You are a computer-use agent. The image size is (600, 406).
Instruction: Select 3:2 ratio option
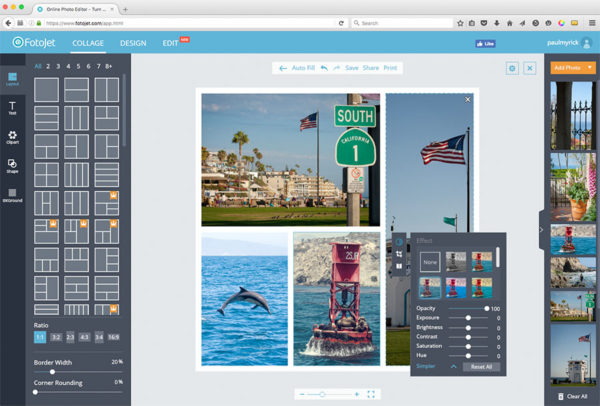click(56, 337)
